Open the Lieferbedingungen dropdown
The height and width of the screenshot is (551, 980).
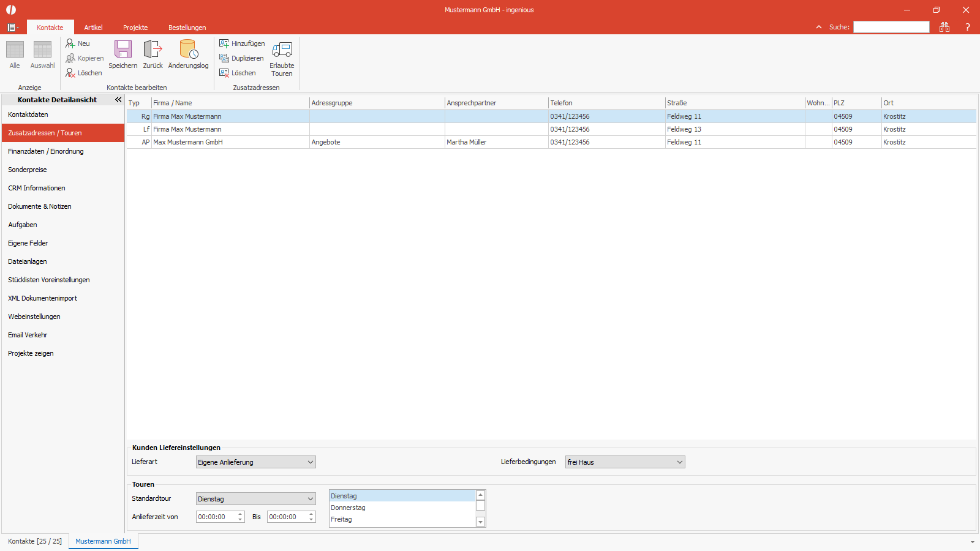point(625,462)
